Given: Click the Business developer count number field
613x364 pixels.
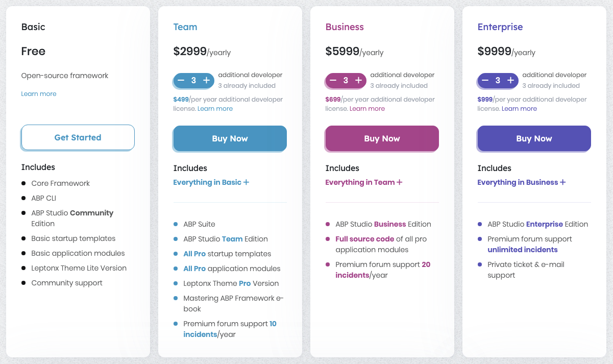Looking at the screenshot, I should pyautogui.click(x=346, y=80).
